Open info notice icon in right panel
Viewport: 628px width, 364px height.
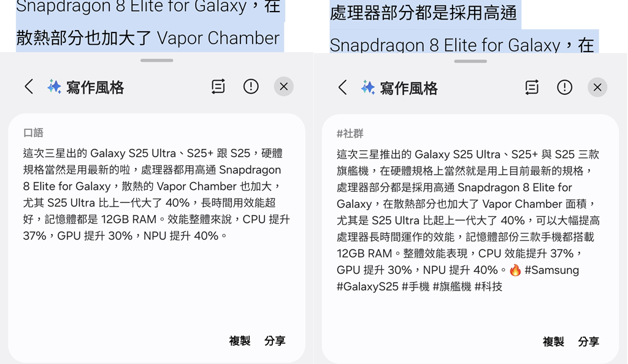point(564,87)
